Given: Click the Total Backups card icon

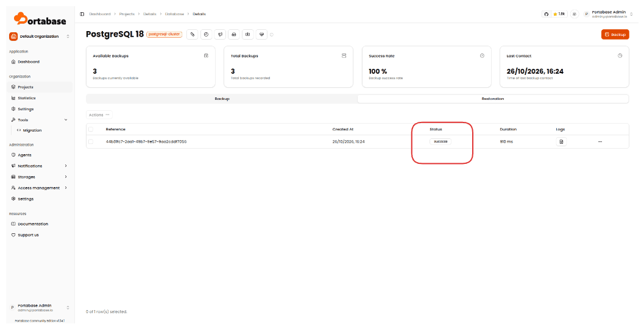Looking at the screenshot, I should coord(344,56).
